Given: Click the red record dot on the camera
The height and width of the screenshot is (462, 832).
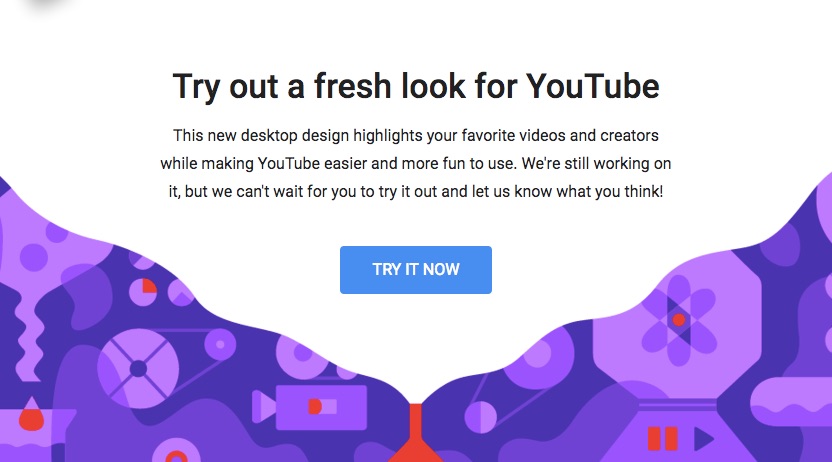Looking at the screenshot, I should (x=315, y=407).
